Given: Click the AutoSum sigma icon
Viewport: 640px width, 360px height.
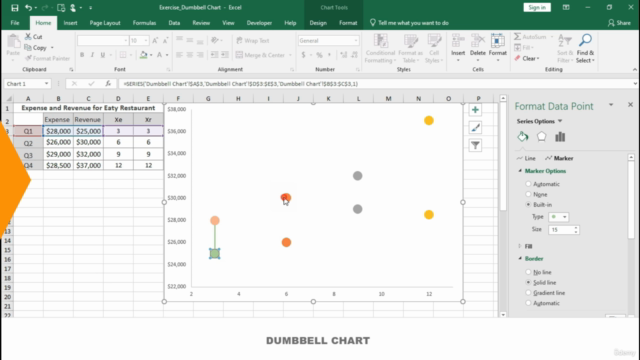Looking at the screenshot, I should click(x=518, y=37).
